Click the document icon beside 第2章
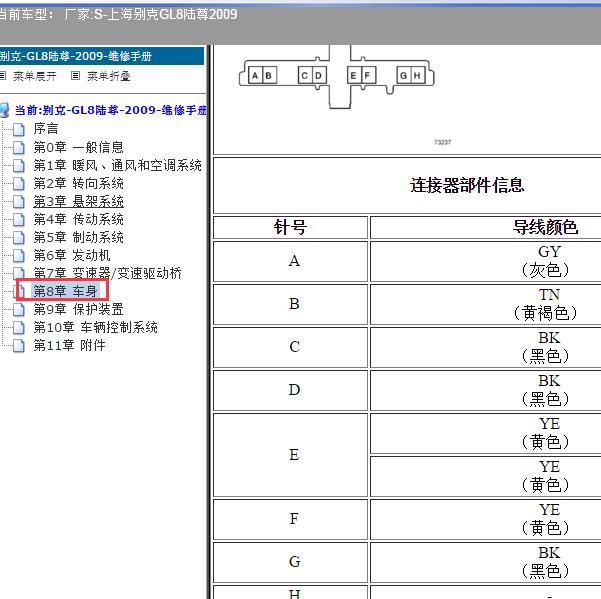Viewport: 601px width, 599px height. coord(18,184)
